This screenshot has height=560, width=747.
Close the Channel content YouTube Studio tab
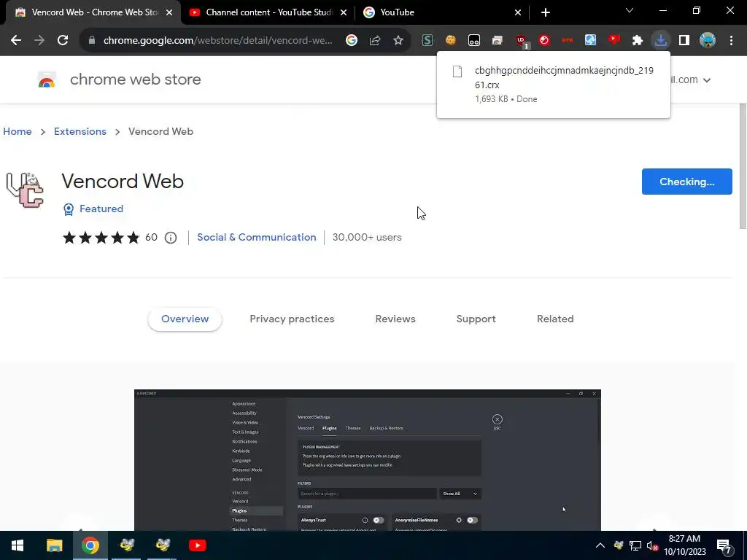[x=344, y=12]
